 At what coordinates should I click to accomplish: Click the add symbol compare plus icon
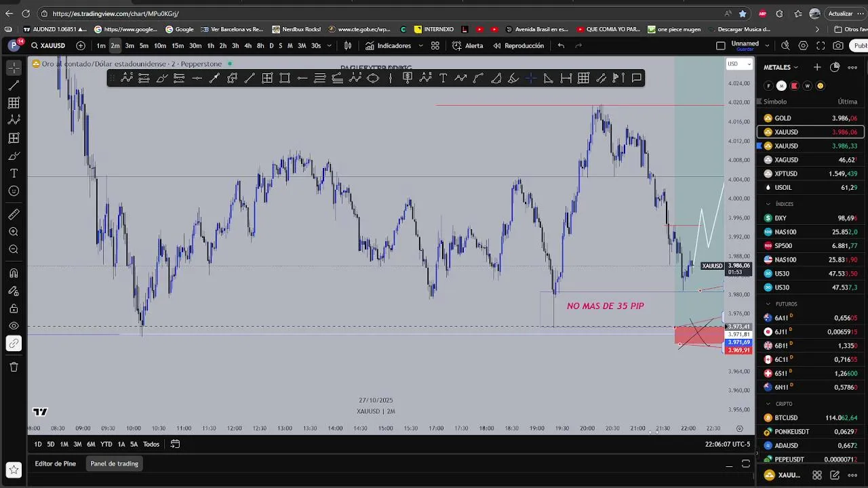click(81, 45)
